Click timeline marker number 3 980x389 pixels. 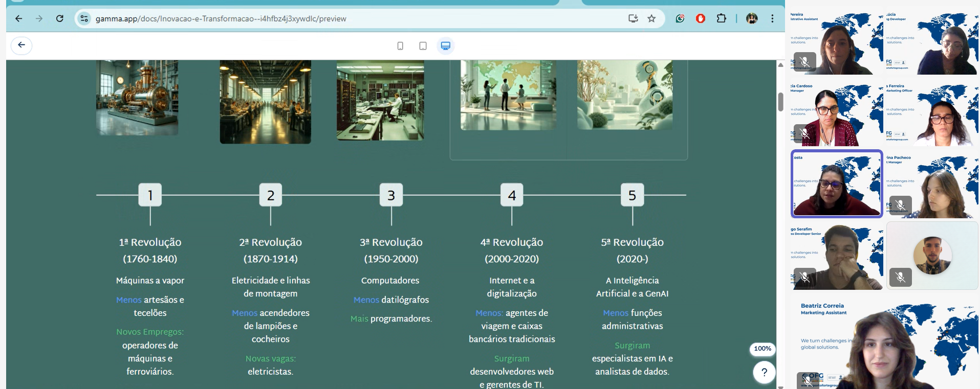391,195
